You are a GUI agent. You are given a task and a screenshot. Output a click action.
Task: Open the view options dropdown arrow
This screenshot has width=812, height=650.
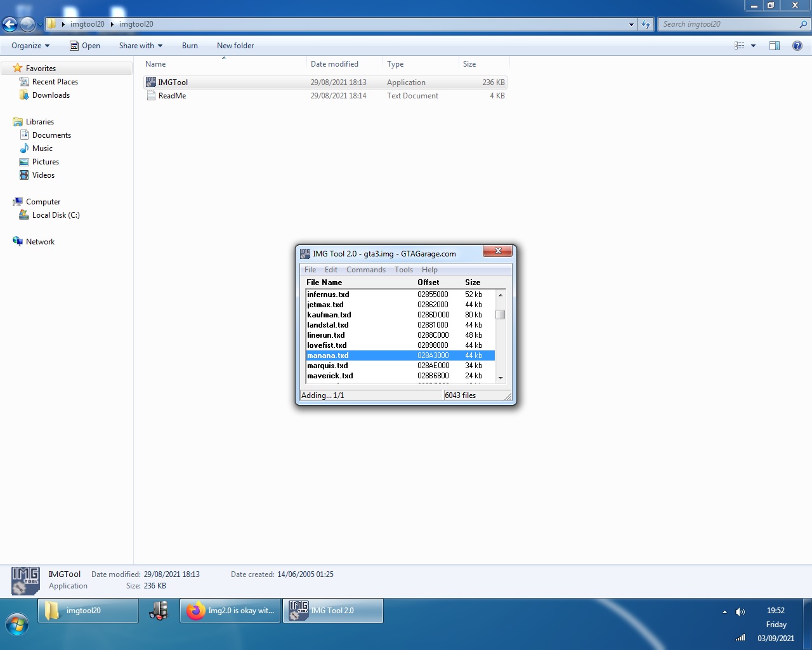tap(753, 46)
